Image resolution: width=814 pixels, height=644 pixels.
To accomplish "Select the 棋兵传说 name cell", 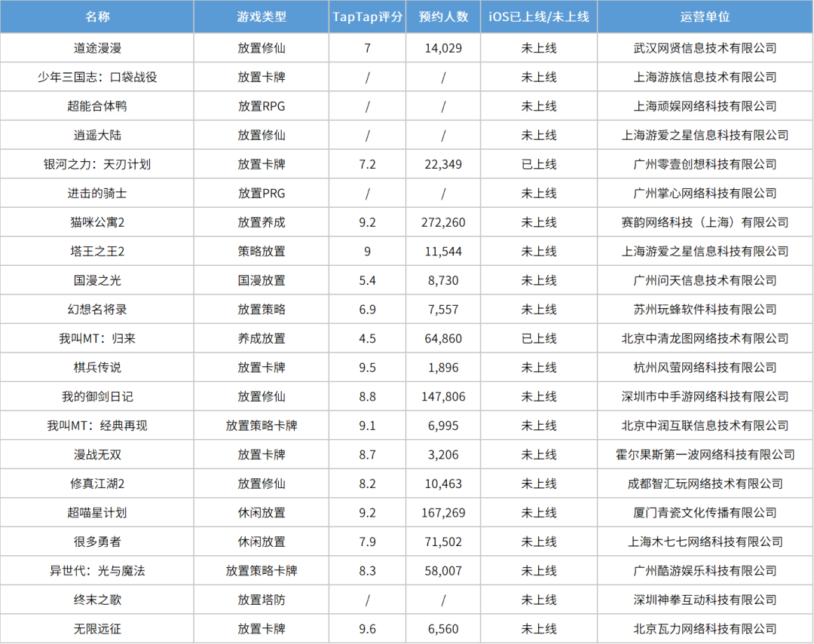I will tap(97, 368).
